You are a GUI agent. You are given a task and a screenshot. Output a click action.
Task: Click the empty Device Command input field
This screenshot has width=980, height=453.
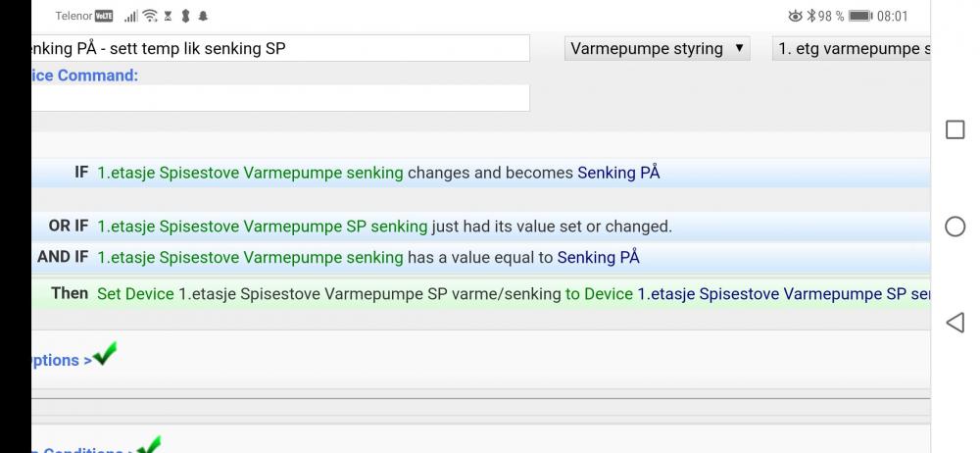pyautogui.click(x=279, y=98)
